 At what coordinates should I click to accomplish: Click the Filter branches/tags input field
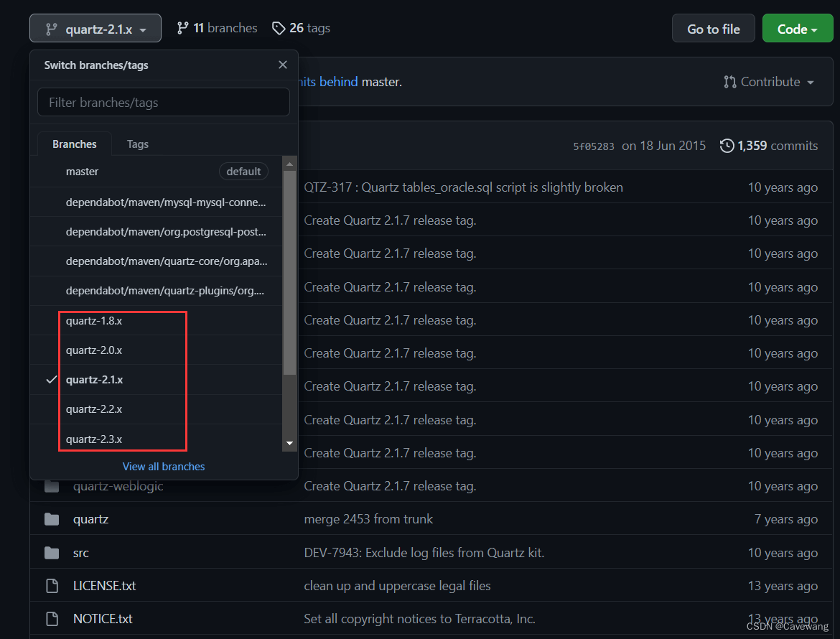click(x=164, y=103)
